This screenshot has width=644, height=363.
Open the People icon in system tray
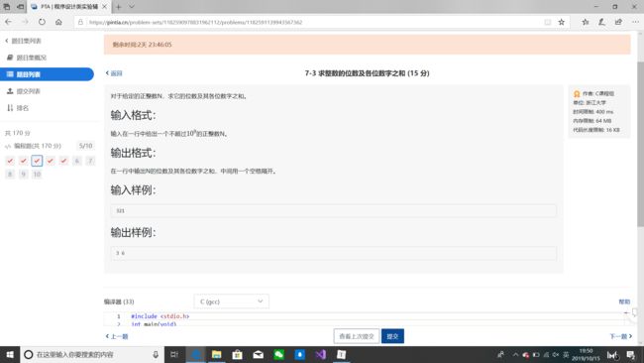click(500, 354)
